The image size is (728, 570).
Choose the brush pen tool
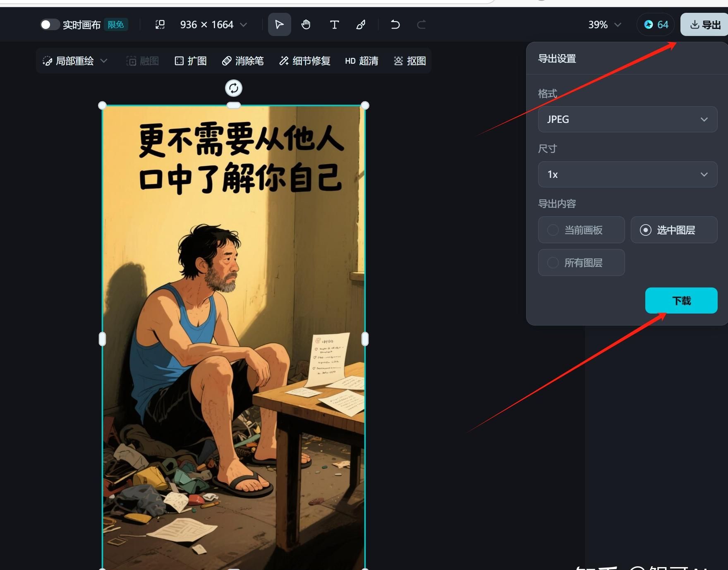coord(361,25)
